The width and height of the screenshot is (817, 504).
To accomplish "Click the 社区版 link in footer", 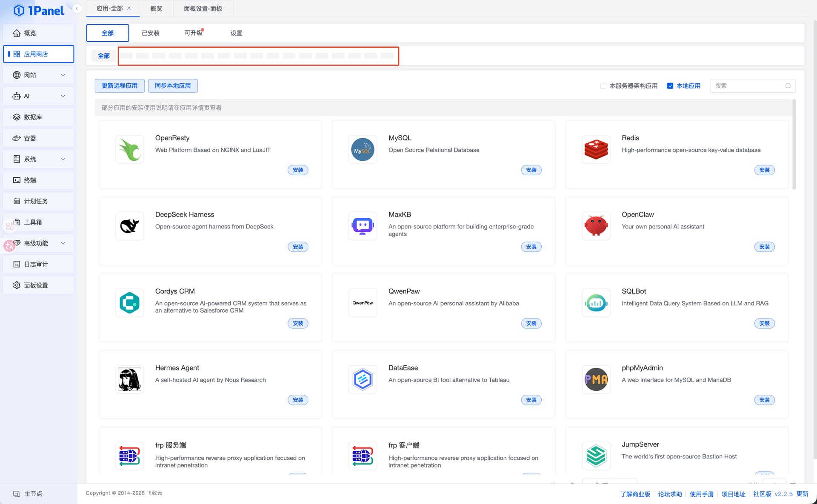I will 762,494.
